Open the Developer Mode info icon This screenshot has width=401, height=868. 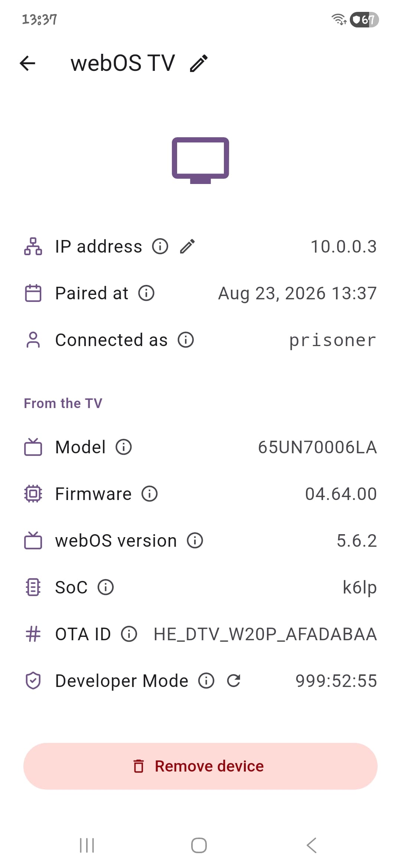[x=206, y=681]
